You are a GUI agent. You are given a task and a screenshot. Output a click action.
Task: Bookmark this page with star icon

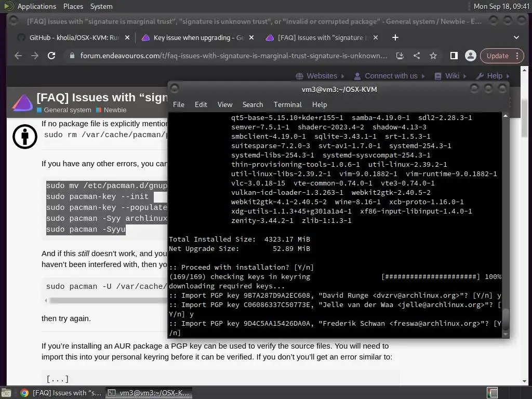pyautogui.click(x=433, y=56)
